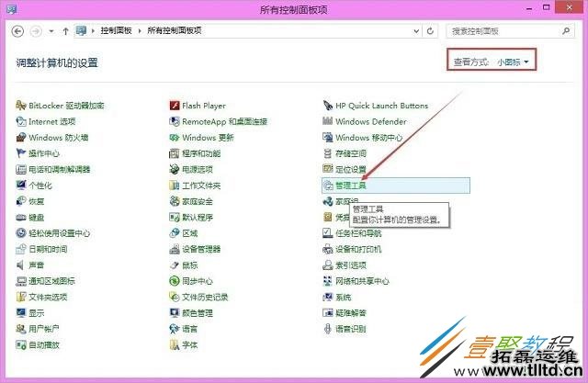588x383 pixels.
Task: Open RemoteApp 和桌面连接 link
Action: click(224, 121)
